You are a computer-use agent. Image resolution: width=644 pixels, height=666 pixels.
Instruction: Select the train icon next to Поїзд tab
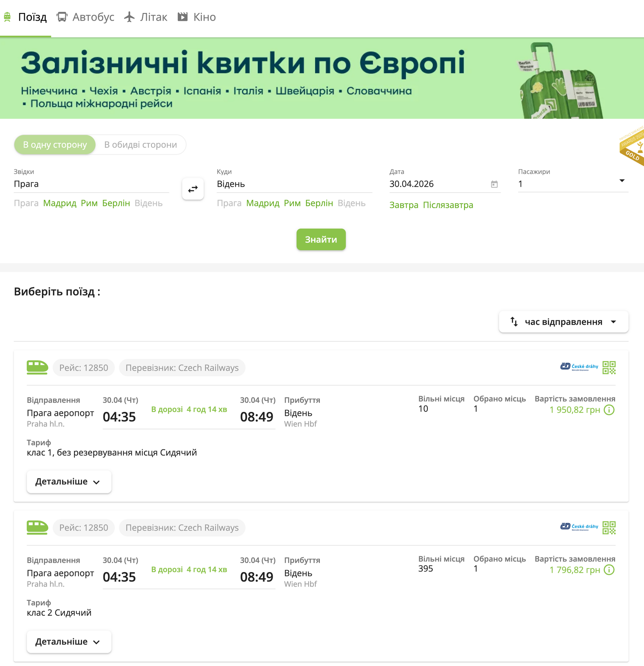tap(7, 17)
